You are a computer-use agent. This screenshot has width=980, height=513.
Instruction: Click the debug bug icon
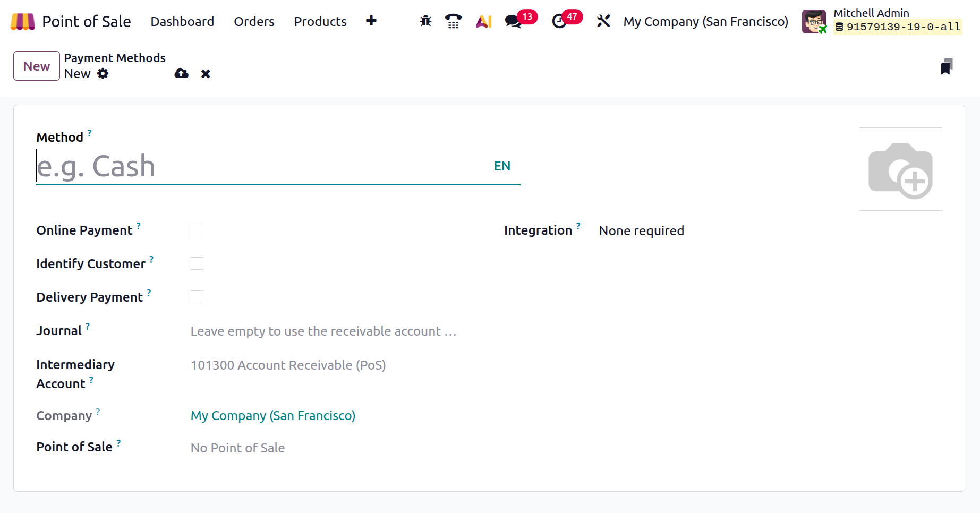coord(425,21)
